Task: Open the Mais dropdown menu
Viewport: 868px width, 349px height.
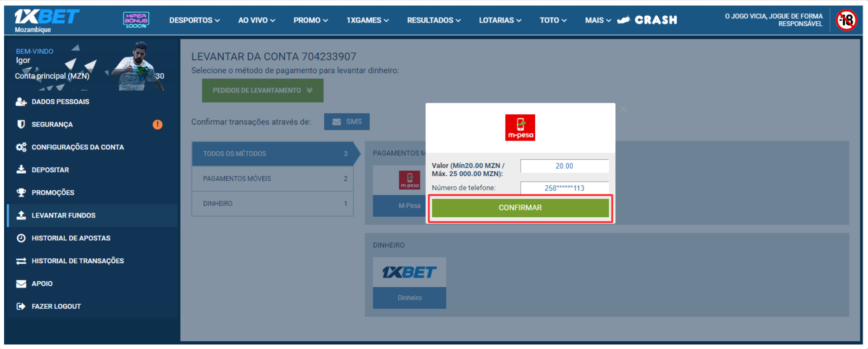Action: [598, 20]
